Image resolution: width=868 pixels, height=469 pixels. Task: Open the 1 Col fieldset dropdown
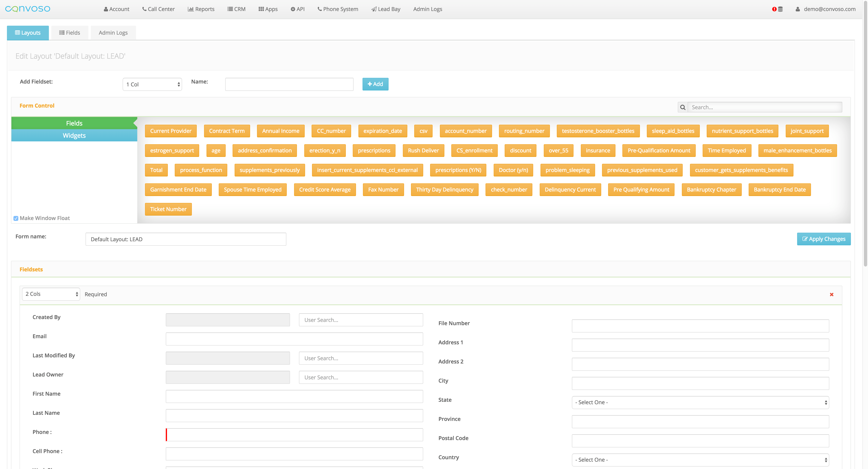[x=152, y=84]
